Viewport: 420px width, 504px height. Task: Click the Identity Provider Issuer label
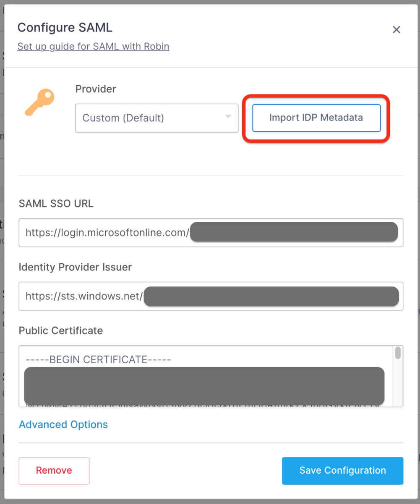76,267
